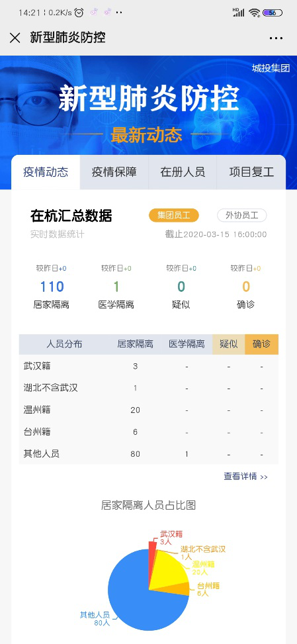Open the 疫情保障 tab
The image size is (297, 644).
tap(114, 172)
